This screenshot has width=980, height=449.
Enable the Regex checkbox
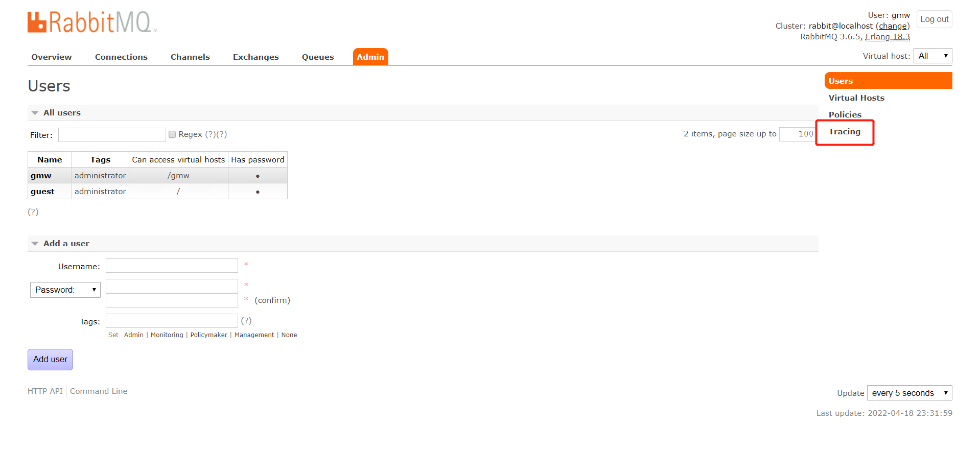[x=172, y=134]
